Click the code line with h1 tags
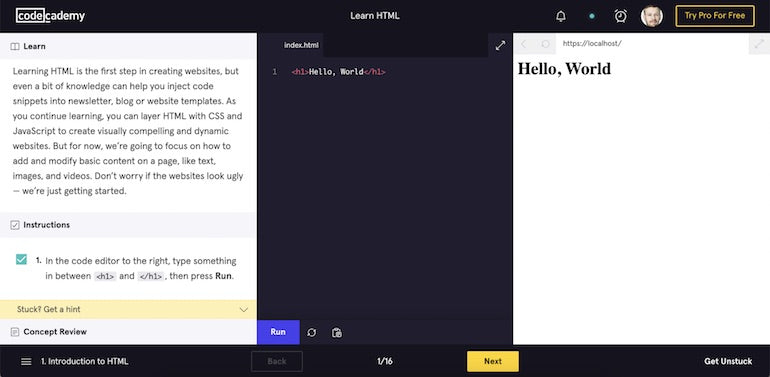 coord(338,72)
